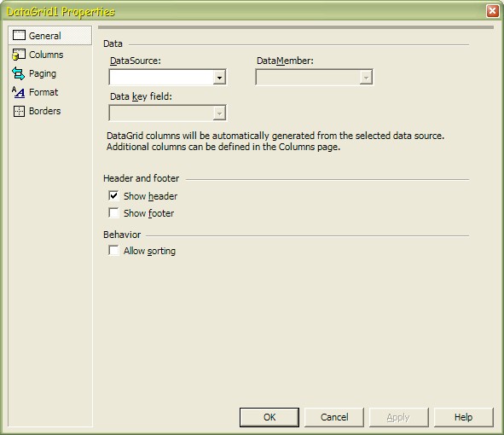
Task: Click the DataSource: label
Action: [x=136, y=61]
